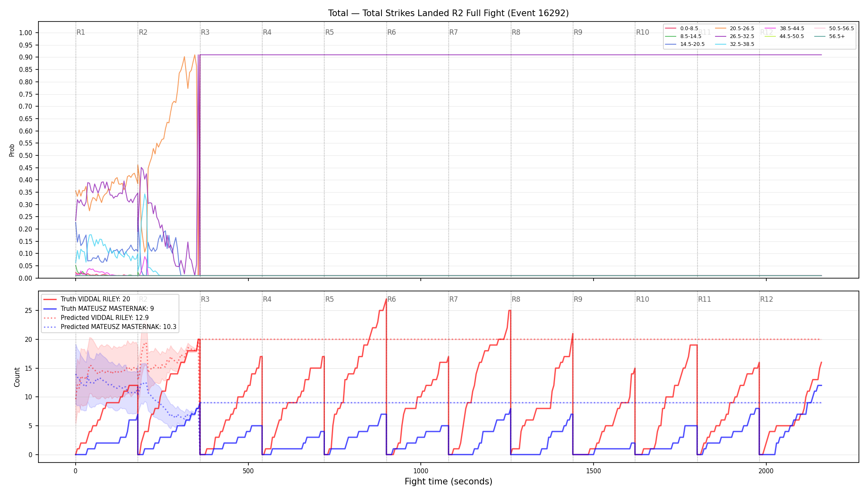Click the R5 round marker in the Count chart
Viewport: 868px width, 496px height.
[x=329, y=299]
